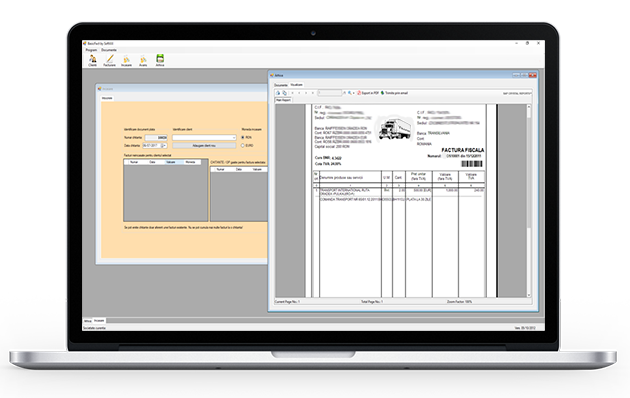Close the Arhiva window

(x=532, y=75)
